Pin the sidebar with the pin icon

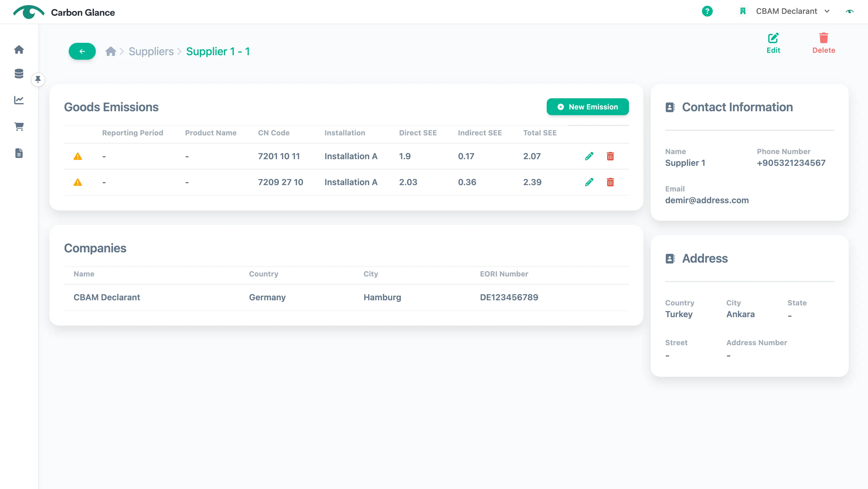point(38,80)
